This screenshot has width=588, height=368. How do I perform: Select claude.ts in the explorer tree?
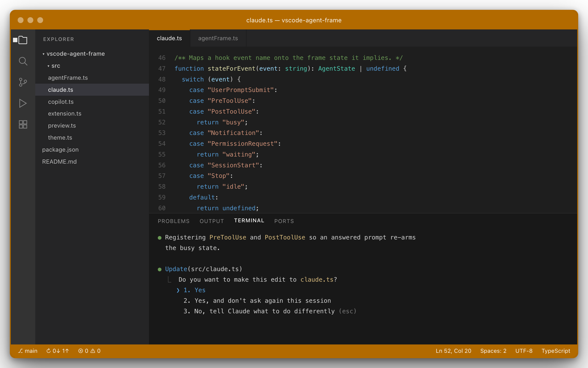click(92, 90)
